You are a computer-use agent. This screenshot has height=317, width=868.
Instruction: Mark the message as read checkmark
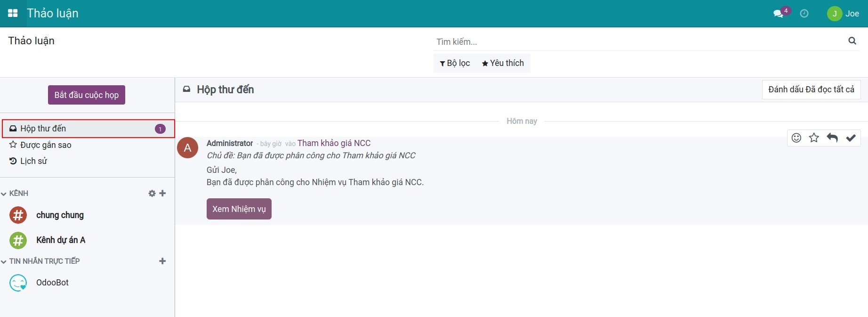point(851,138)
